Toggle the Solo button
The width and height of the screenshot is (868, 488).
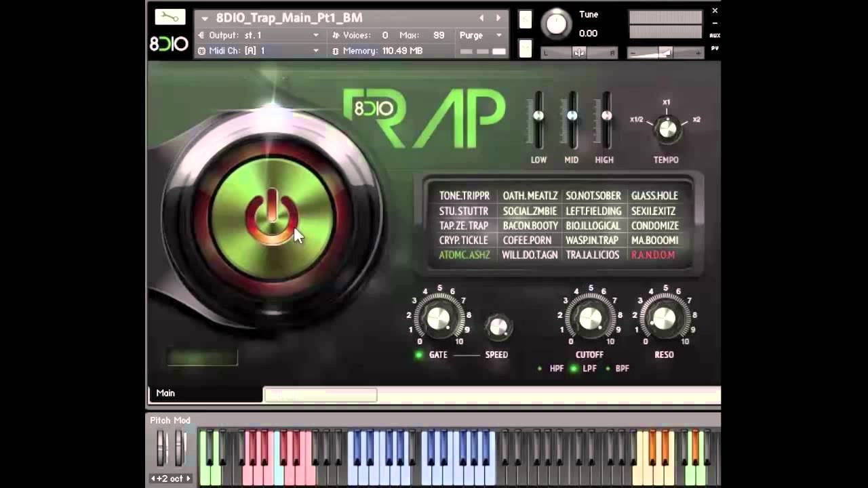coord(526,20)
